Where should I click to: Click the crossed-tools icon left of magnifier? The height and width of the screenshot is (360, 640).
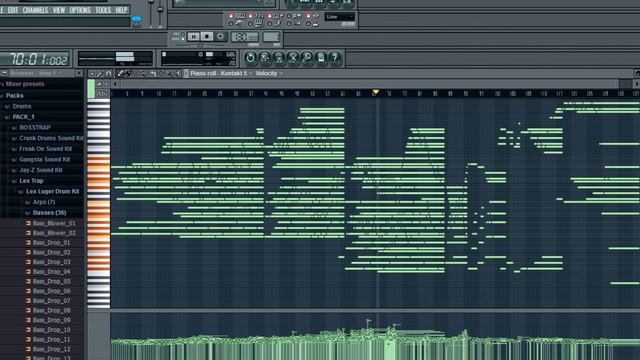coord(293,58)
